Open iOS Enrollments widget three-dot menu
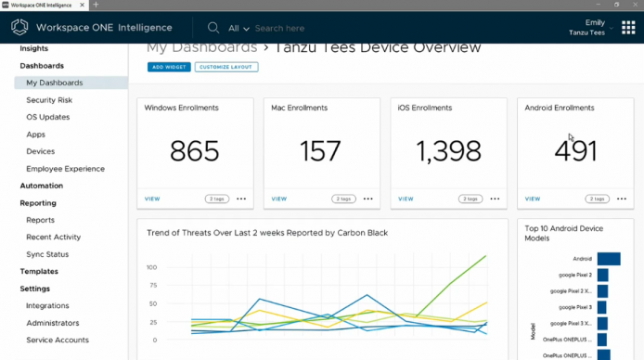The width and height of the screenshot is (644, 360). (x=495, y=199)
